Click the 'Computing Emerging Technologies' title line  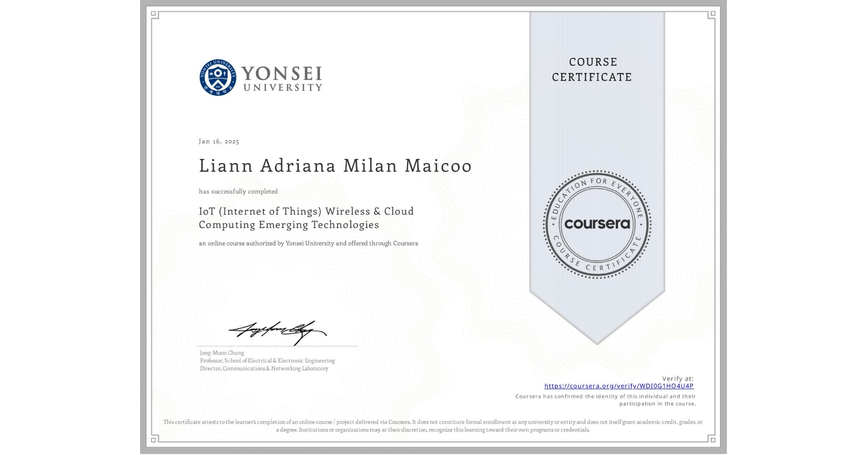tap(289, 225)
